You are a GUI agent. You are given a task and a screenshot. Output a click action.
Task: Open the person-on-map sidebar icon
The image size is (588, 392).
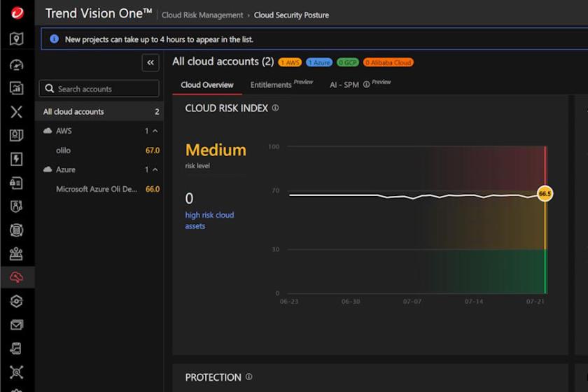point(17,135)
